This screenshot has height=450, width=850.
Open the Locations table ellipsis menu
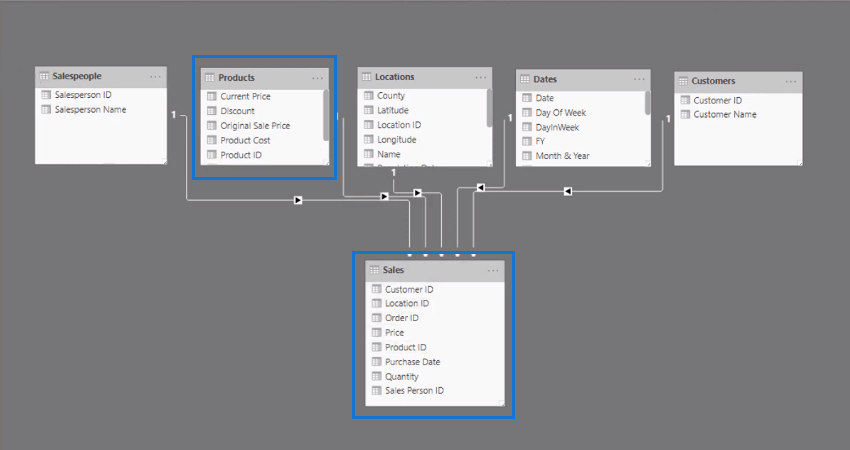point(481,77)
